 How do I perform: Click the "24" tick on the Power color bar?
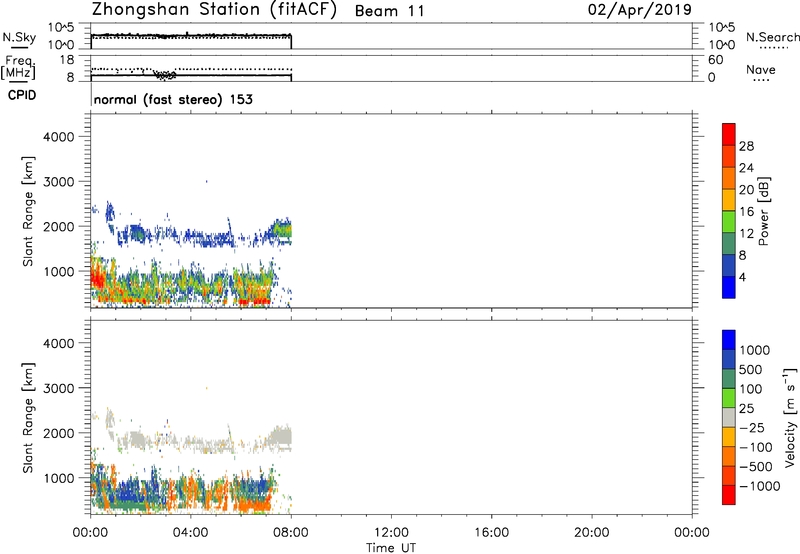point(746,168)
